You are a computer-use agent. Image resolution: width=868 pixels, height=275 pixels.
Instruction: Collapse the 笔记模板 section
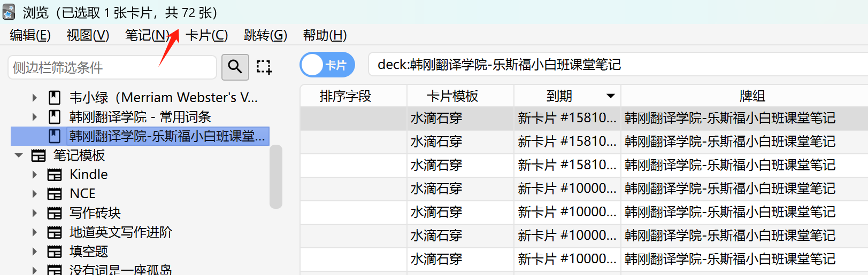coord(19,155)
